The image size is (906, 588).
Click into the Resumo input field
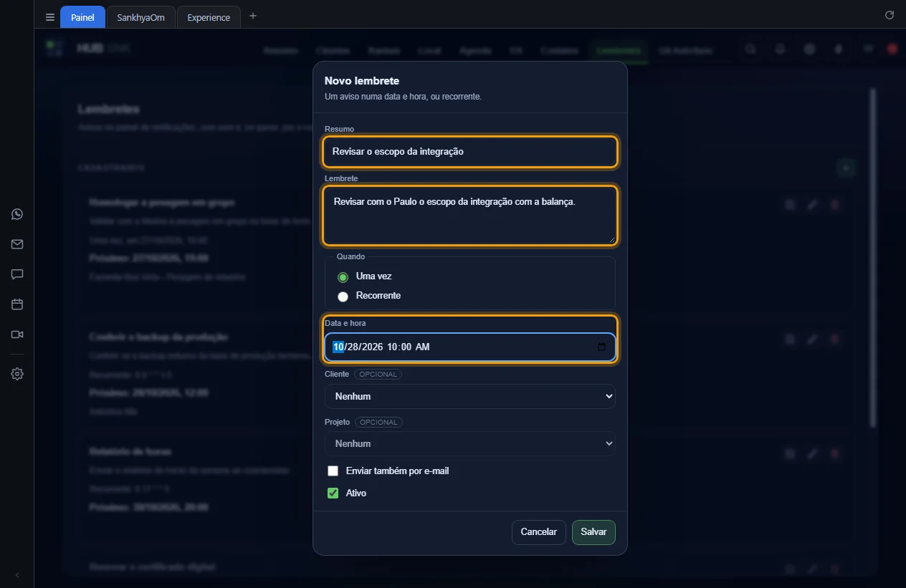tap(470, 152)
